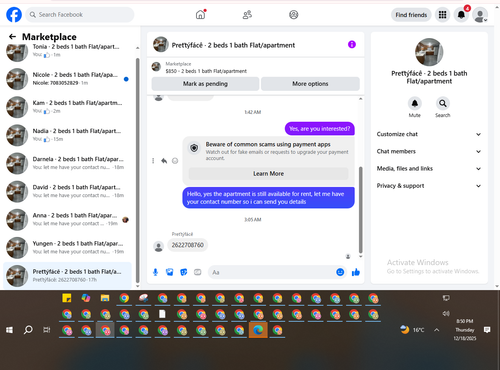This screenshot has height=370, width=500.
Task: Click the message "2622708760"
Action: (188, 245)
